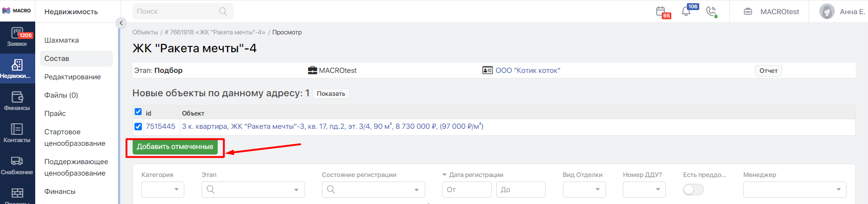Screen dimensions: 868x204
Task: Expand the Категория dropdown
Action: 163,189
